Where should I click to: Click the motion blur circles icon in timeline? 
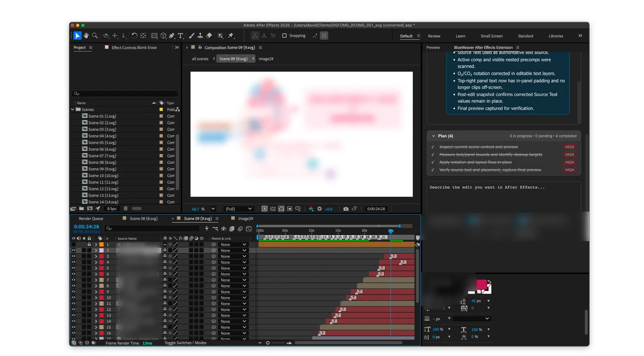click(x=240, y=229)
